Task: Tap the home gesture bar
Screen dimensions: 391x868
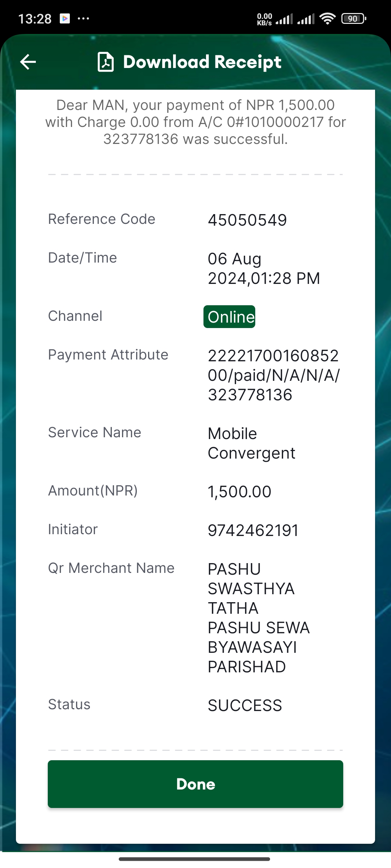Action: [x=194, y=859]
